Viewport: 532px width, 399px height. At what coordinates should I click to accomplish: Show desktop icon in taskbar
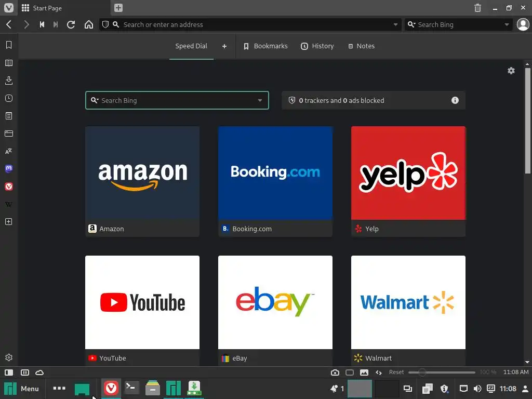coord(82,389)
